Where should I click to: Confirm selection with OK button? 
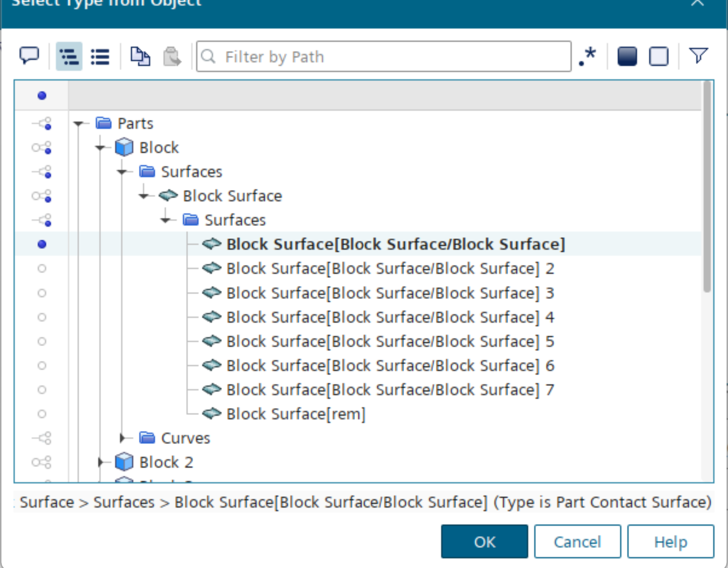[x=484, y=541]
